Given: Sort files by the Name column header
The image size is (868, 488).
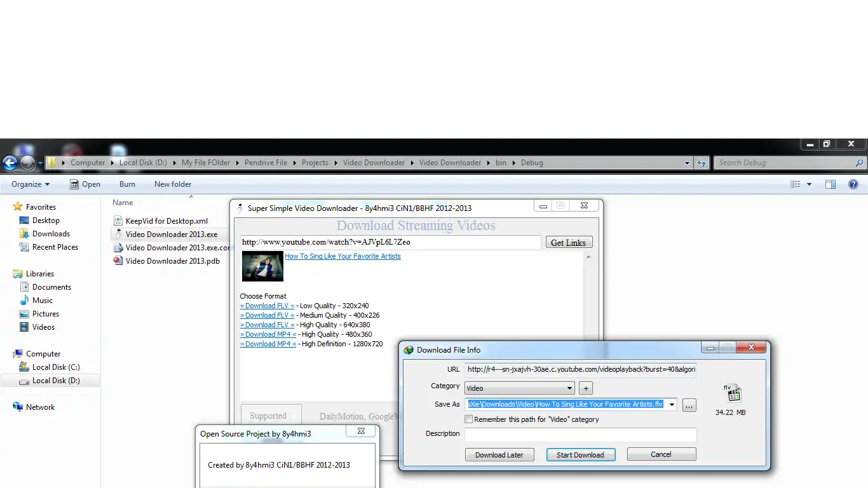Looking at the screenshot, I should click(123, 203).
